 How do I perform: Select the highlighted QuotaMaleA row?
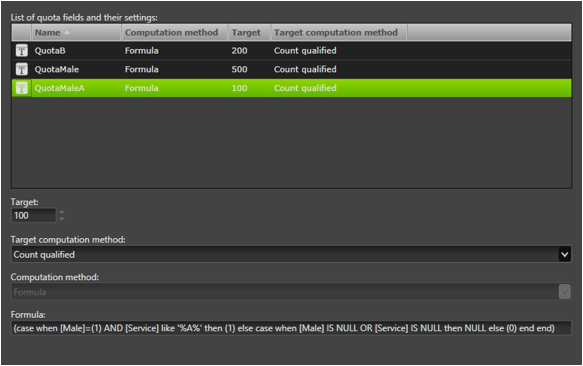(x=292, y=88)
